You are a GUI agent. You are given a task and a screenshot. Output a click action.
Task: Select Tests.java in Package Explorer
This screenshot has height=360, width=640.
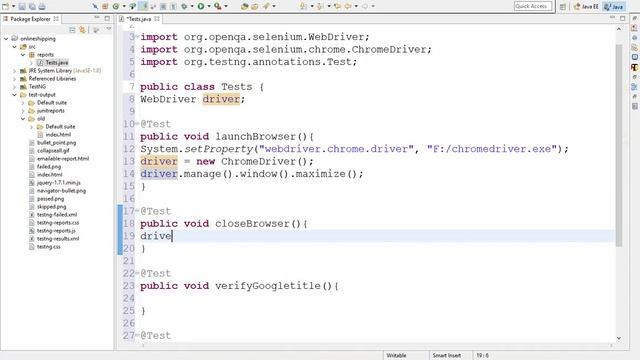click(x=56, y=62)
